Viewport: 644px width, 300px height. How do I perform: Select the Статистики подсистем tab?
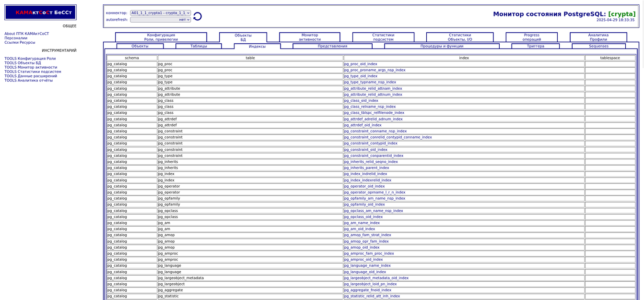tap(383, 37)
